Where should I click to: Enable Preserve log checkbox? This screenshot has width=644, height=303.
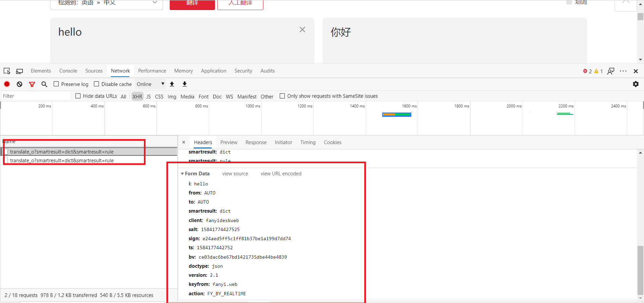pos(56,84)
